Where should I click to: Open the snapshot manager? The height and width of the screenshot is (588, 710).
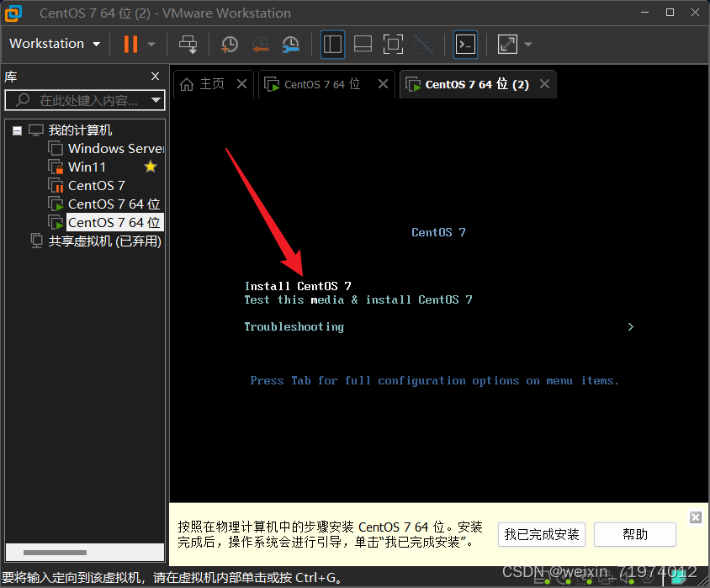291,45
